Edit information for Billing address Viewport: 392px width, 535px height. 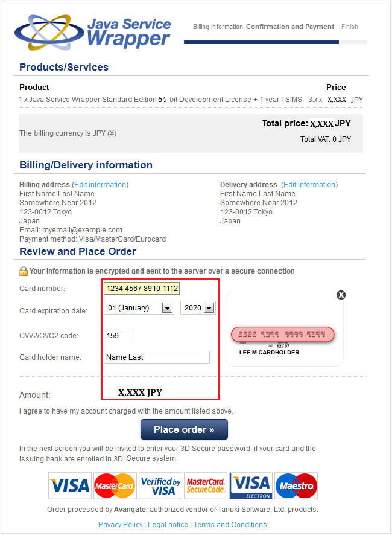(100, 185)
